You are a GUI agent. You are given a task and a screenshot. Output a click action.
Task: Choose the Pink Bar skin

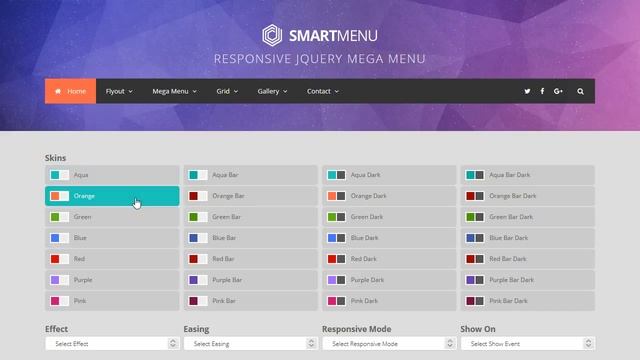[x=251, y=301]
